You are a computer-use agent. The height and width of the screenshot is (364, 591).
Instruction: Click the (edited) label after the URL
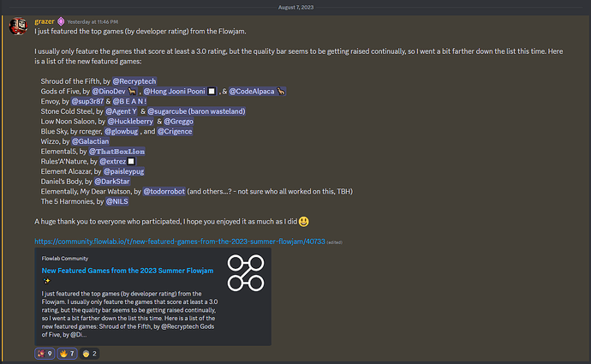pyautogui.click(x=334, y=242)
